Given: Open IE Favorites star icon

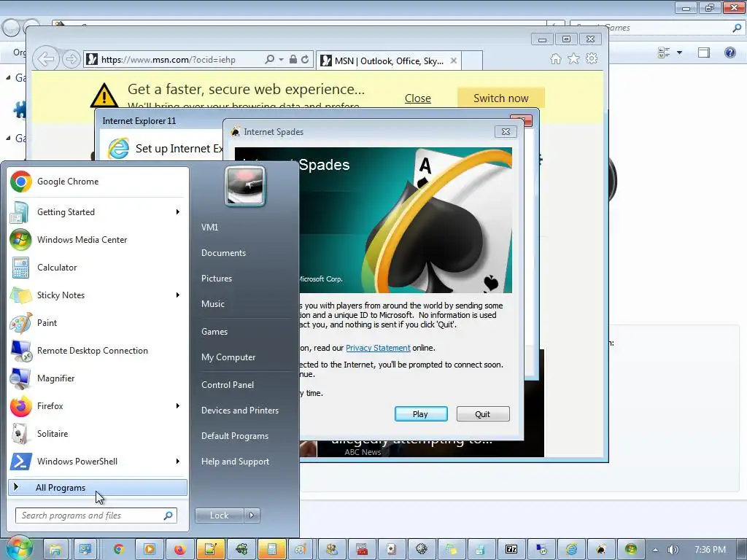Looking at the screenshot, I should click(573, 59).
